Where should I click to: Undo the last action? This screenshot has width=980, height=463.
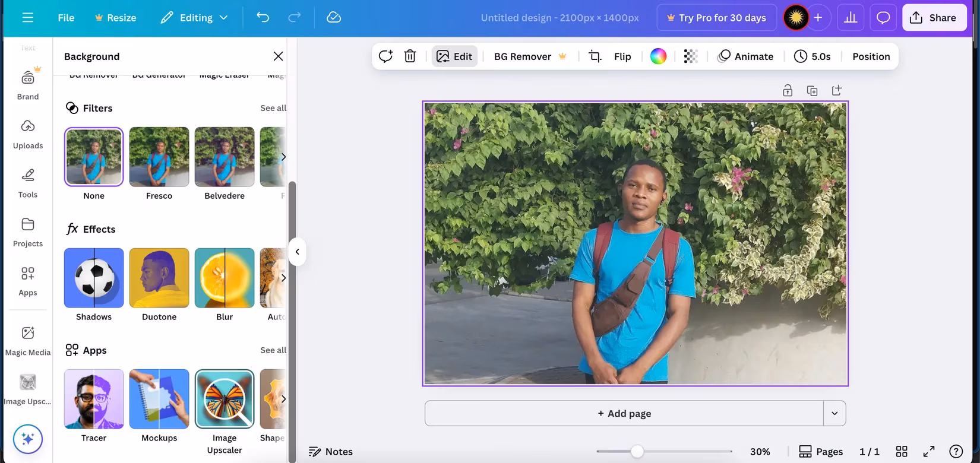pos(263,18)
